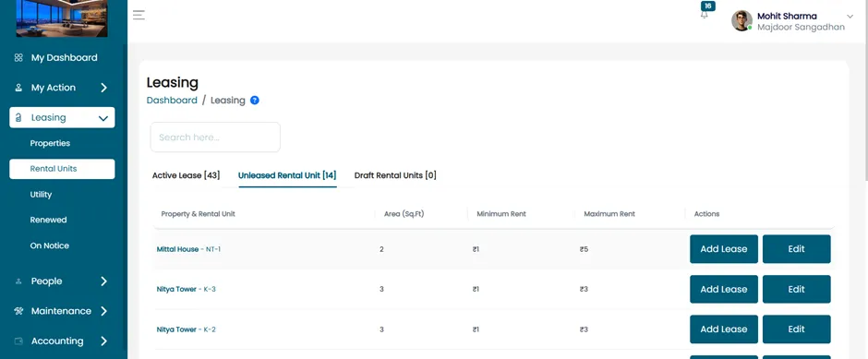
Task: Expand the user account dropdown chevron
Action: [x=850, y=16]
